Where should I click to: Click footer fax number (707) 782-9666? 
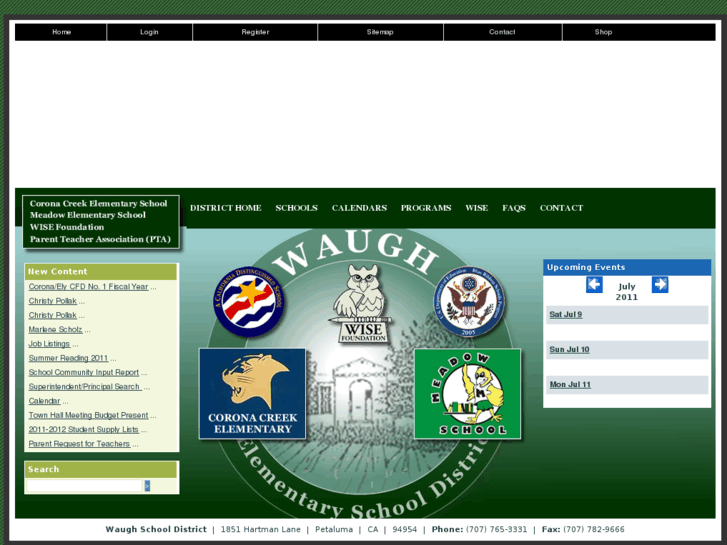click(x=593, y=529)
